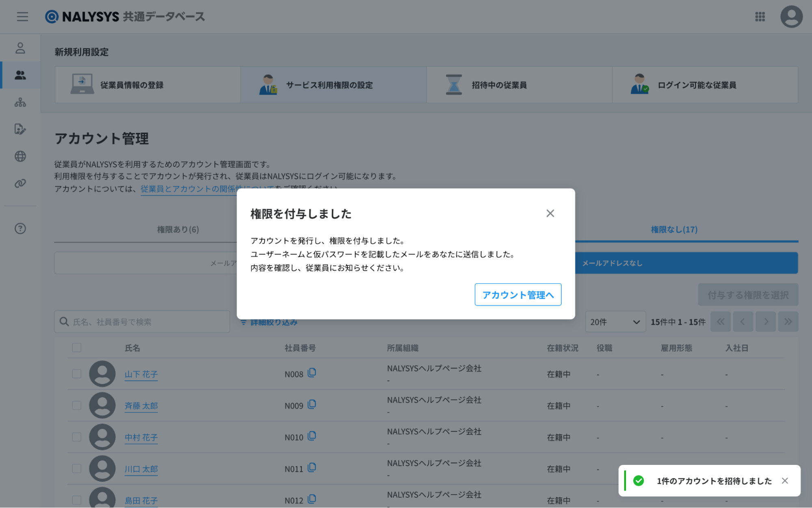812x508 pixels.
Task: Go to the last page arrow
Action: point(788,322)
